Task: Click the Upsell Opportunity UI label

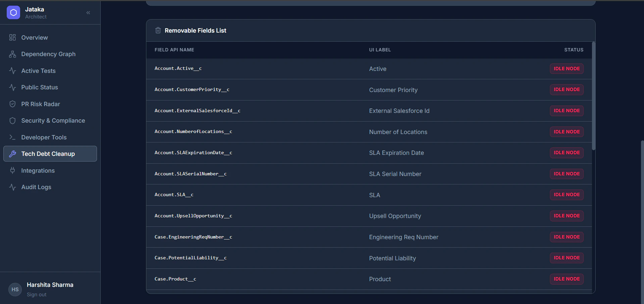Action: (x=395, y=216)
